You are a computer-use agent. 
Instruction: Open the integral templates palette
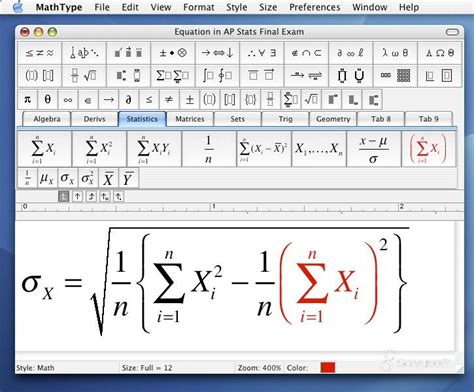pos(217,76)
